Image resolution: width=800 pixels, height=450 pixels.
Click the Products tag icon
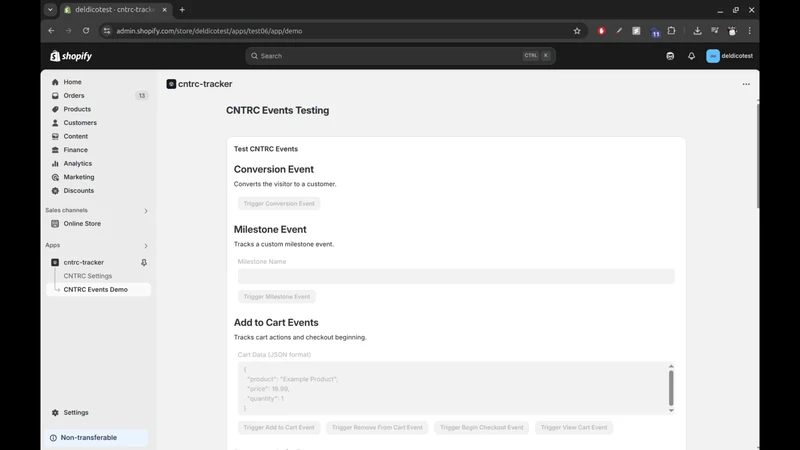[55, 109]
